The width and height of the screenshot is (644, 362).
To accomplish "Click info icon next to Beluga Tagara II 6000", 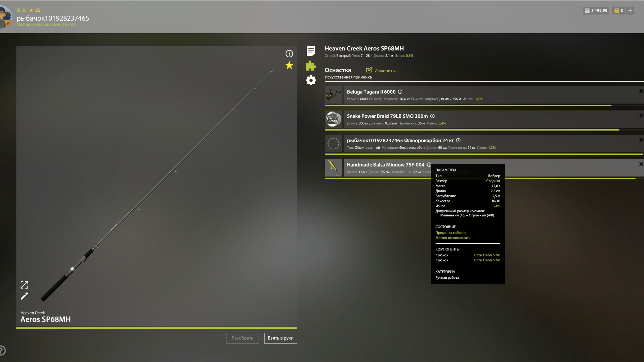I will [400, 92].
